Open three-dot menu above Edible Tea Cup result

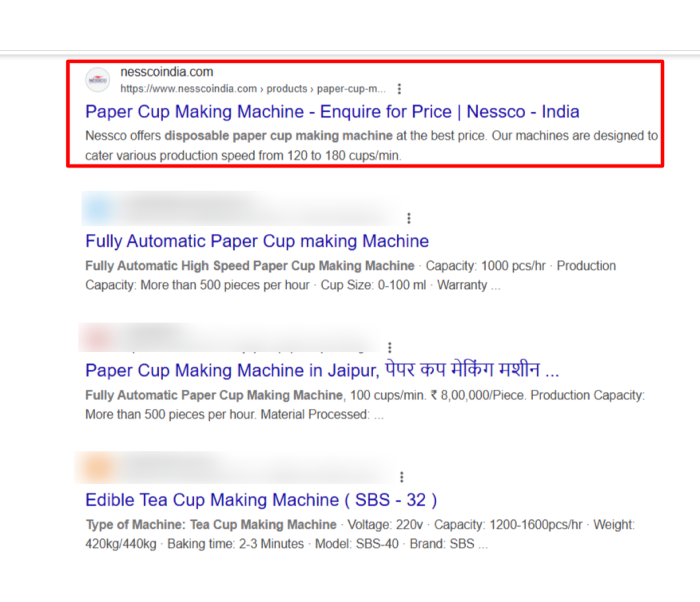[x=401, y=477]
